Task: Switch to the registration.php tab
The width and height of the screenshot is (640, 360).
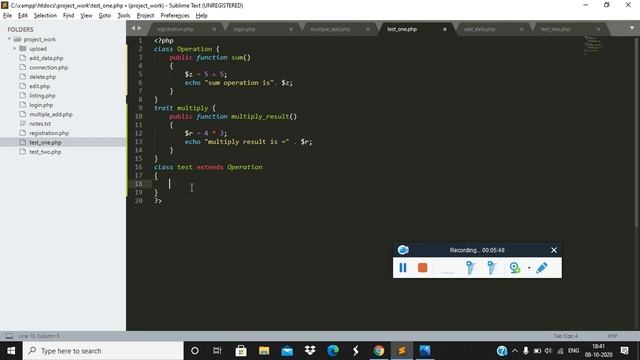Action: (176, 29)
